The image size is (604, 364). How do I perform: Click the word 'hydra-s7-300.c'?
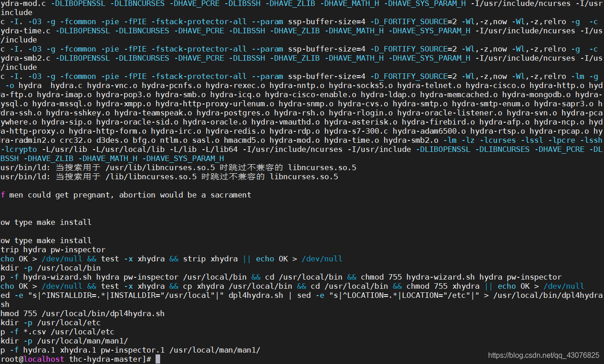pyautogui.click(x=356, y=131)
